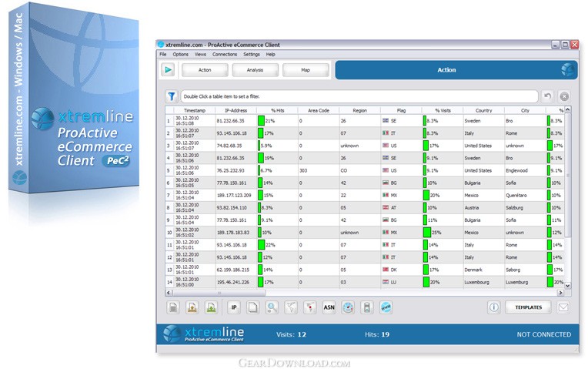This screenshot has width=588, height=369.
Task: Click the Denmark country cell
Action: [484, 270]
